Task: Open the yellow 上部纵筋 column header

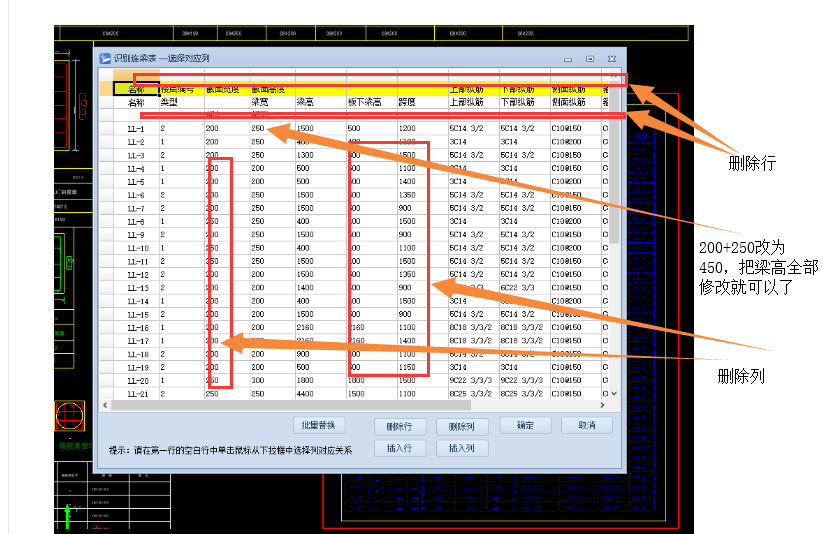Action: click(474, 89)
